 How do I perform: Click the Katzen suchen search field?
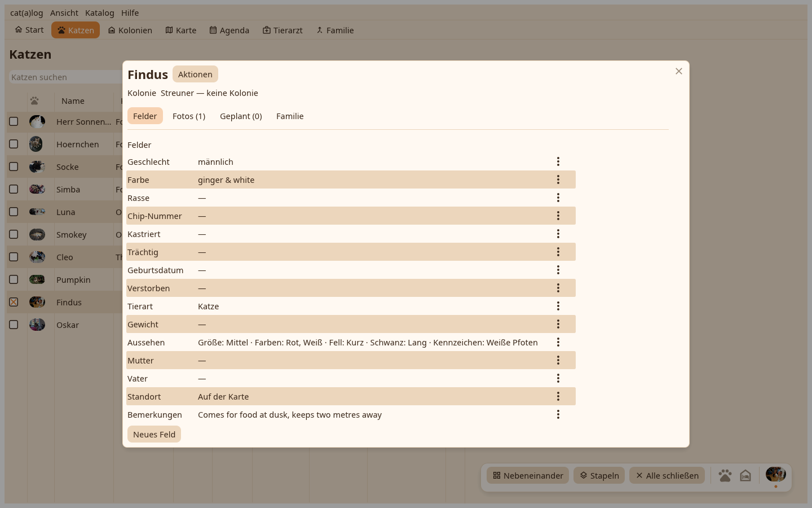(x=65, y=77)
